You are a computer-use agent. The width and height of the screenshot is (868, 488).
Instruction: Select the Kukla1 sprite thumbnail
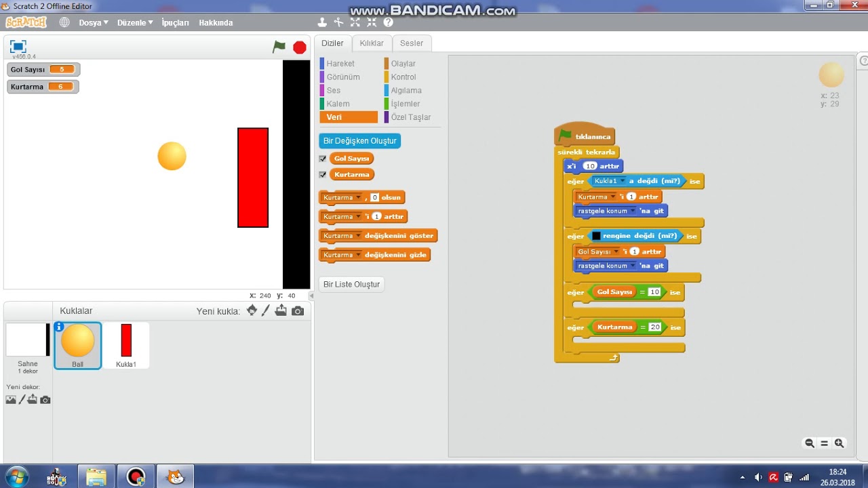[126, 345]
